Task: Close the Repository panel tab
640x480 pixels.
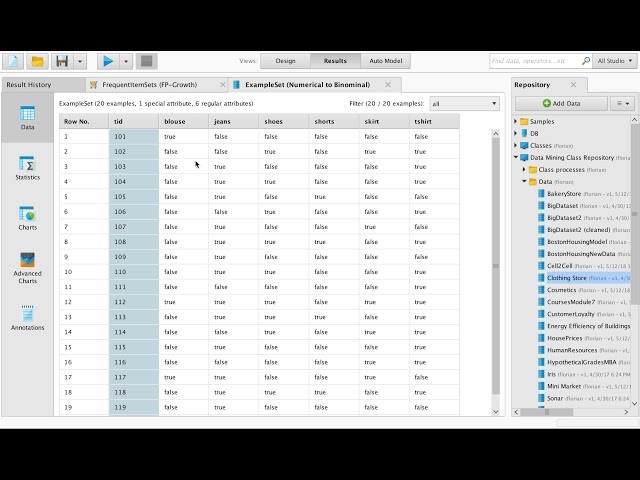Action: pos(573,84)
